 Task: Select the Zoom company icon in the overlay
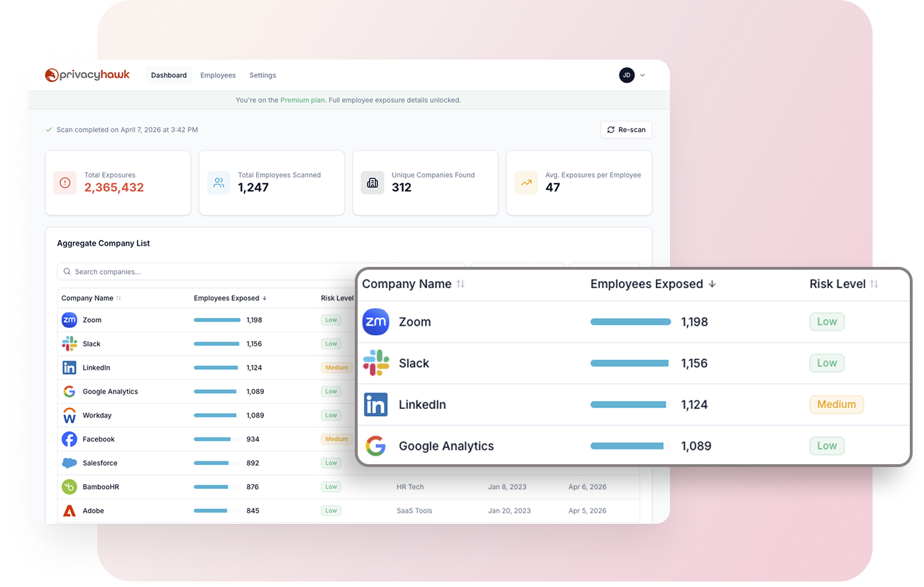pos(375,322)
